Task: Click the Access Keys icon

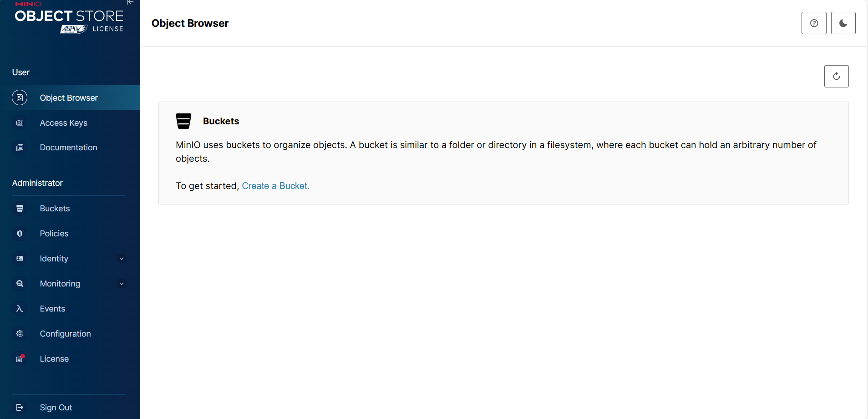Action: pyautogui.click(x=20, y=123)
